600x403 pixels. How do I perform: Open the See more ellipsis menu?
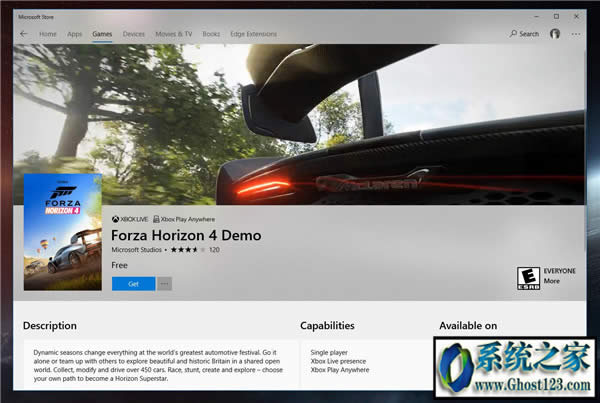[x=575, y=34]
